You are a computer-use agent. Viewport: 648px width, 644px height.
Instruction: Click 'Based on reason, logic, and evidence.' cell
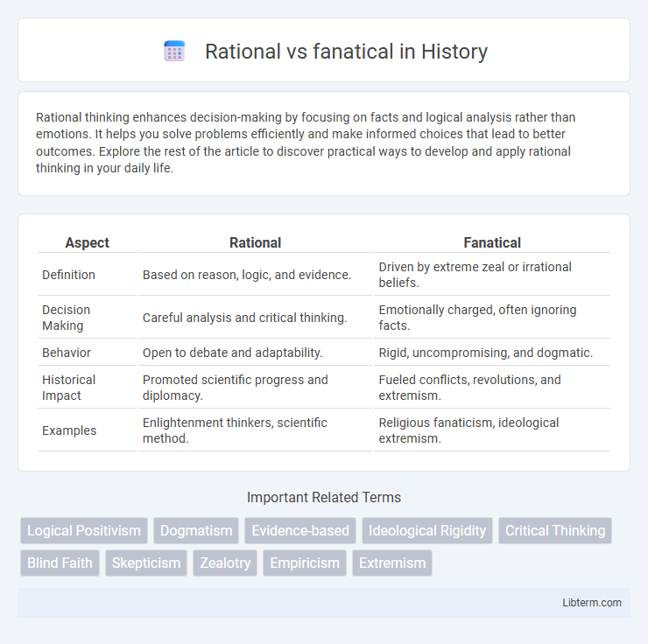[x=255, y=275]
